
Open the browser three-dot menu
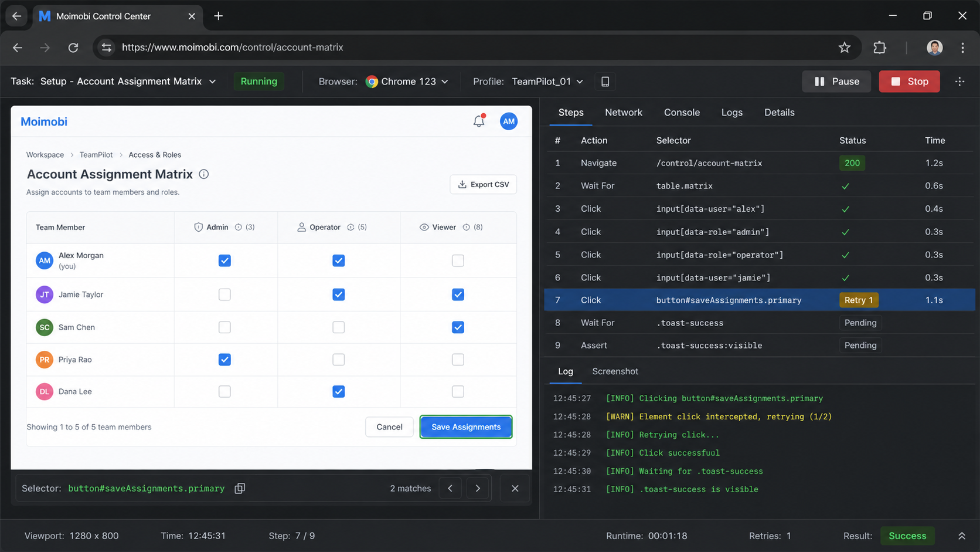tap(962, 48)
